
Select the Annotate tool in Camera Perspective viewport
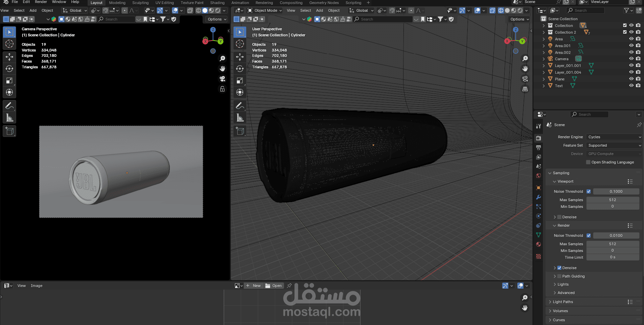[9, 106]
